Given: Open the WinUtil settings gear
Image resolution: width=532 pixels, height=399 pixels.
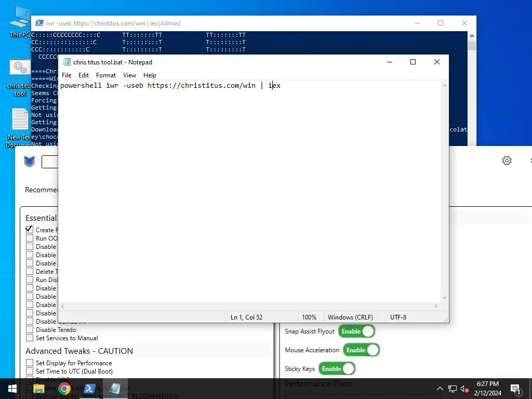Looking at the screenshot, I should (507, 161).
